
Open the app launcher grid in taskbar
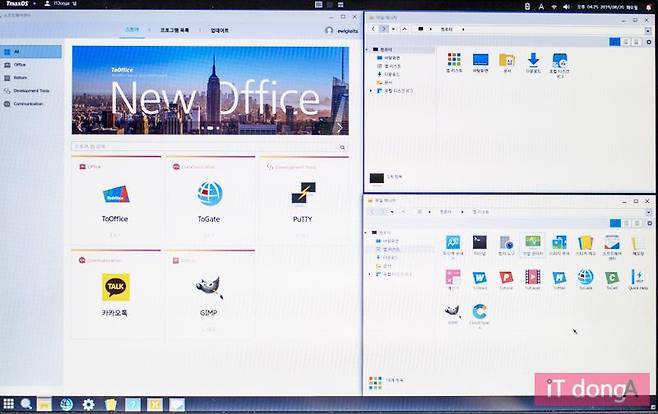(9, 404)
